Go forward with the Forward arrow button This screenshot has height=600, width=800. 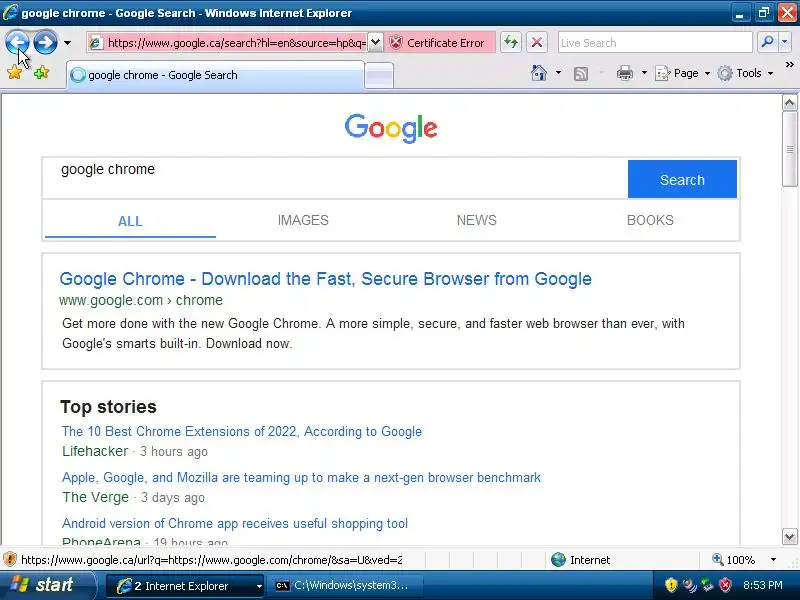point(45,42)
